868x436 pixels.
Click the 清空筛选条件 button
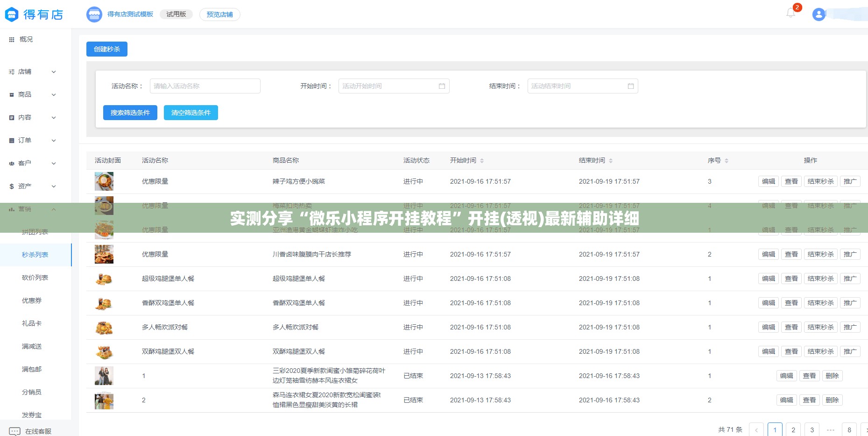click(x=191, y=113)
